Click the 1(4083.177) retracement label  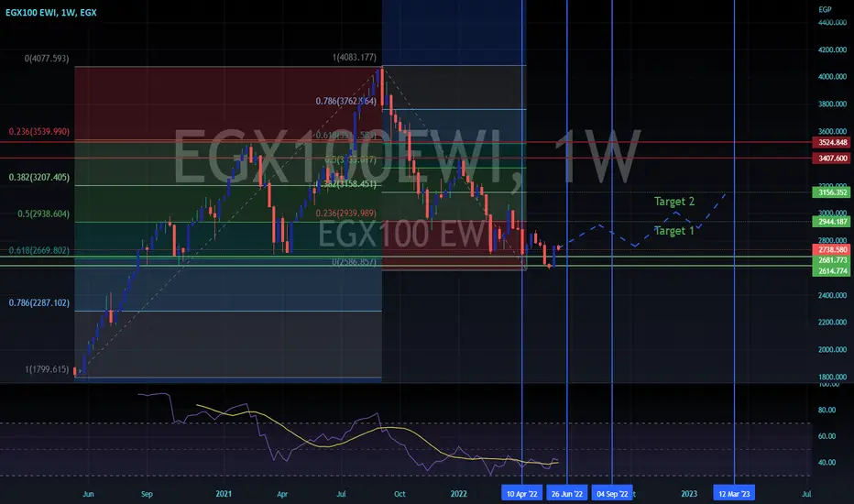(x=354, y=57)
